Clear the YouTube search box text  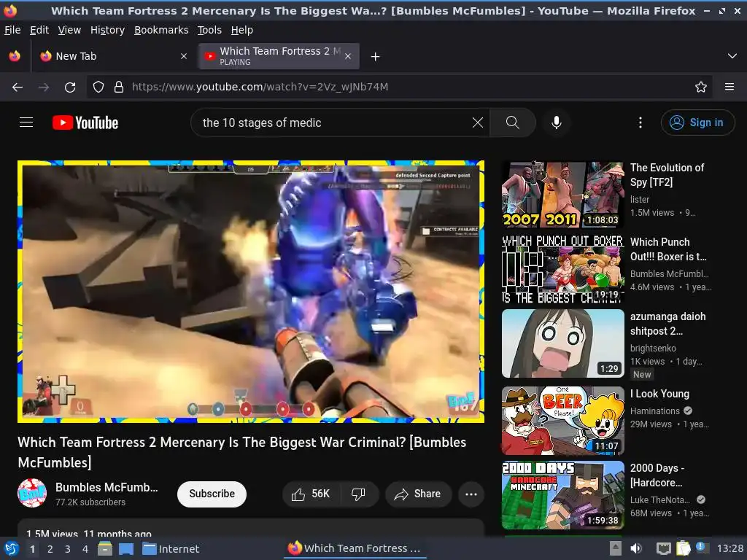click(478, 122)
